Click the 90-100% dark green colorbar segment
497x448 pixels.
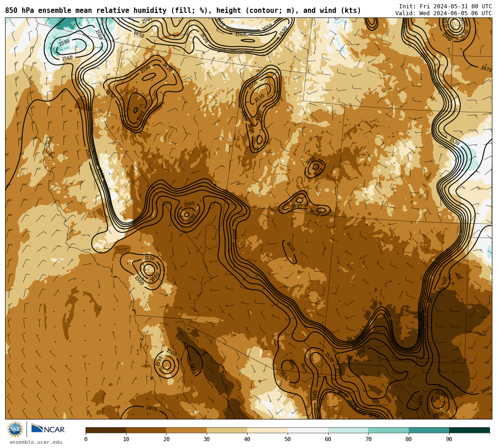pyautogui.click(x=469, y=430)
